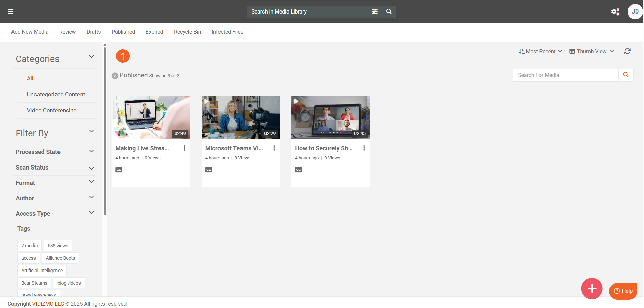Open advanced search filter options icon
Image resolution: width=644 pixels, height=308 pixels.
tap(375, 11)
